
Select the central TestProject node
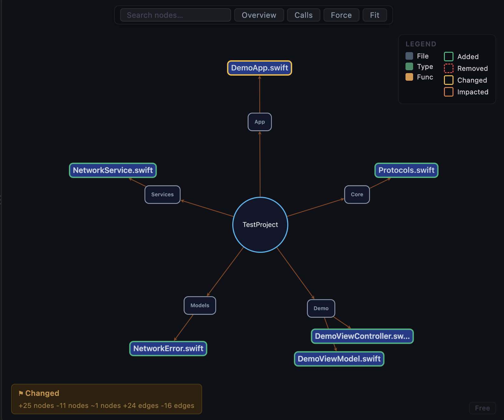[260, 225]
